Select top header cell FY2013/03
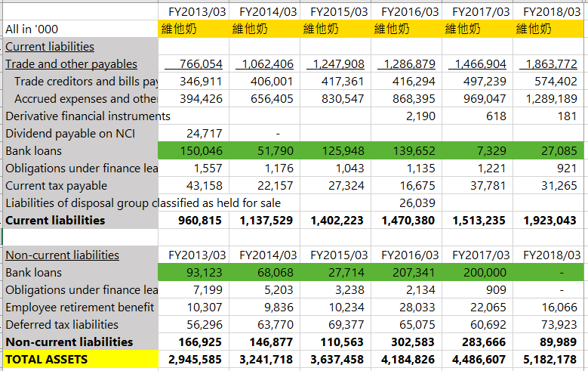The height and width of the screenshot is (371, 588). tap(193, 11)
